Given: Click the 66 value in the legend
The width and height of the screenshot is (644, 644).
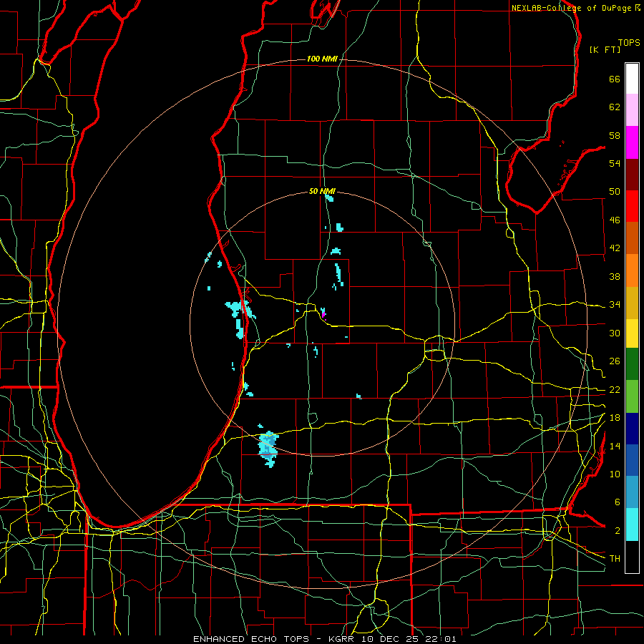Looking at the screenshot, I should click(x=615, y=79).
